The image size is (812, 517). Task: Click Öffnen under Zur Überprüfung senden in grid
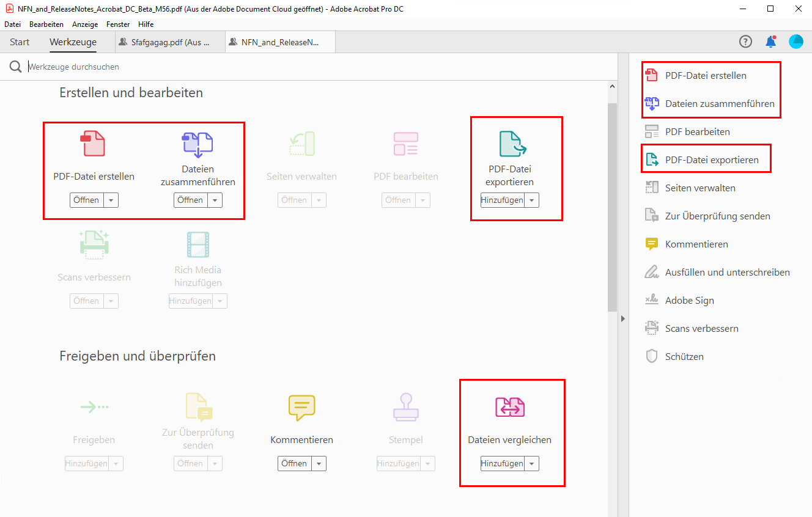coord(190,463)
